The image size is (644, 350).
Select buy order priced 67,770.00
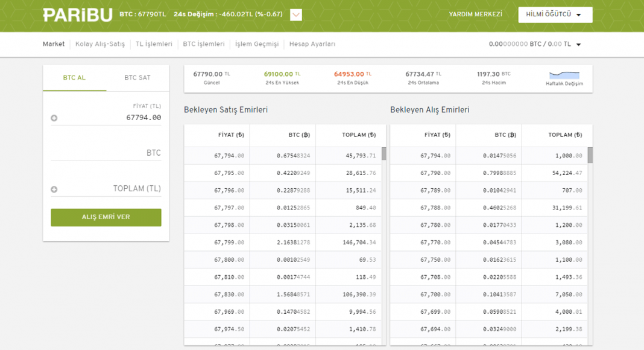click(x=489, y=243)
